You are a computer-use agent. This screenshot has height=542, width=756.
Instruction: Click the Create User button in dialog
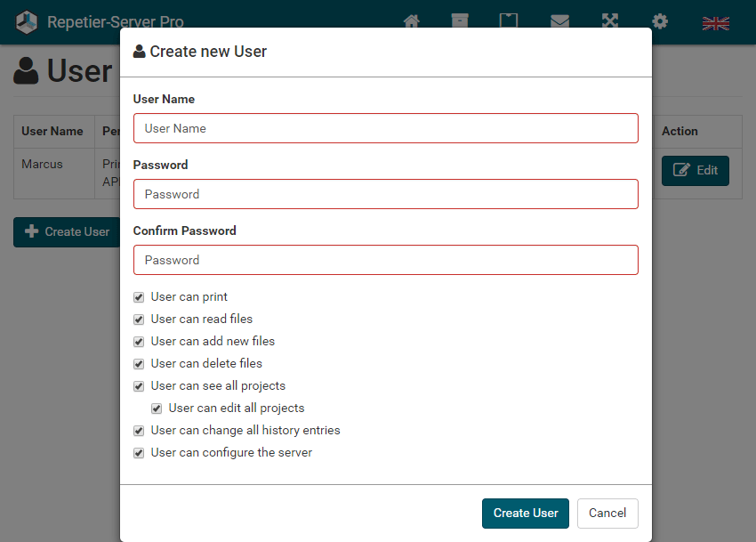[x=526, y=513]
